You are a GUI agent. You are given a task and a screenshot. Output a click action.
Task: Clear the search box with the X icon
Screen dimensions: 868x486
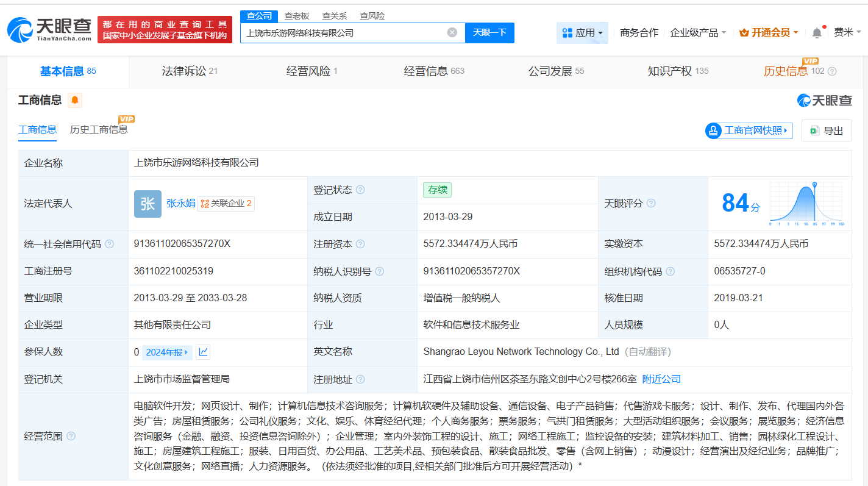tap(451, 32)
